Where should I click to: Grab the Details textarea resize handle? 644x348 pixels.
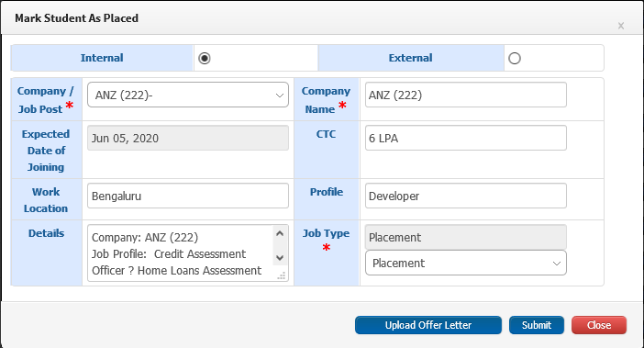[x=282, y=275]
